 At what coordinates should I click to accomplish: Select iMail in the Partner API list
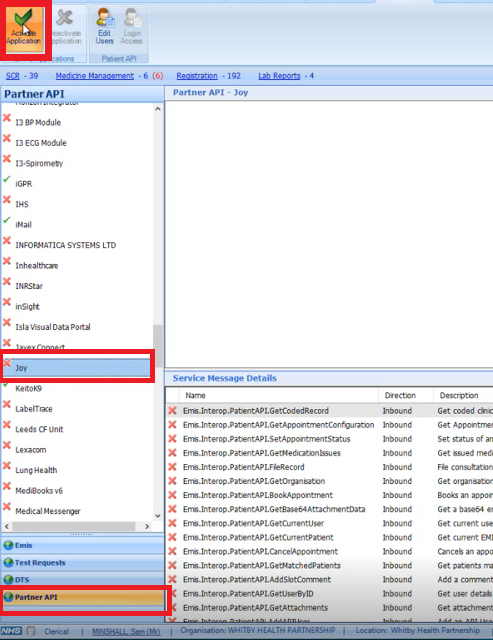[x=24, y=224]
